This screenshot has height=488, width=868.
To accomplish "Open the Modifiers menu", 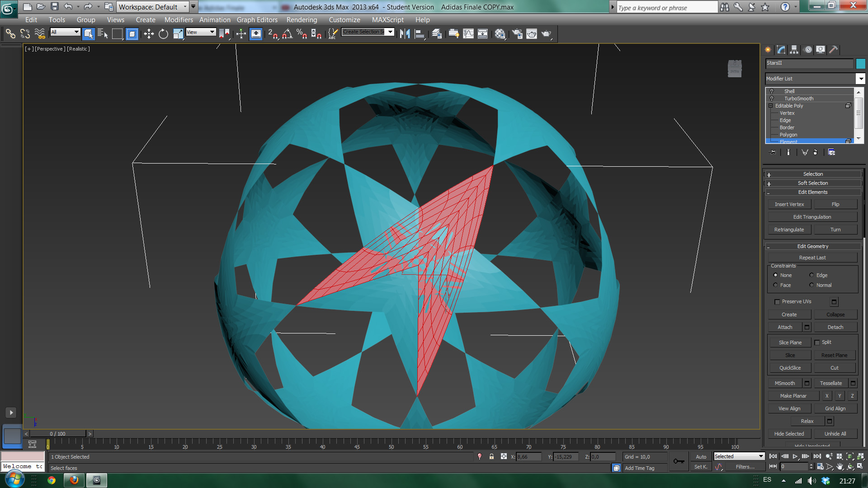I will [178, 20].
